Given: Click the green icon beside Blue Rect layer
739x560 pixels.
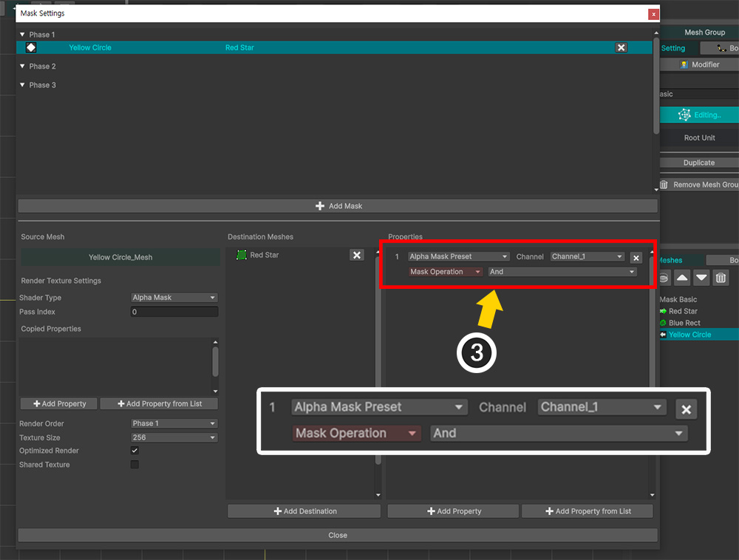Looking at the screenshot, I should pos(663,323).
